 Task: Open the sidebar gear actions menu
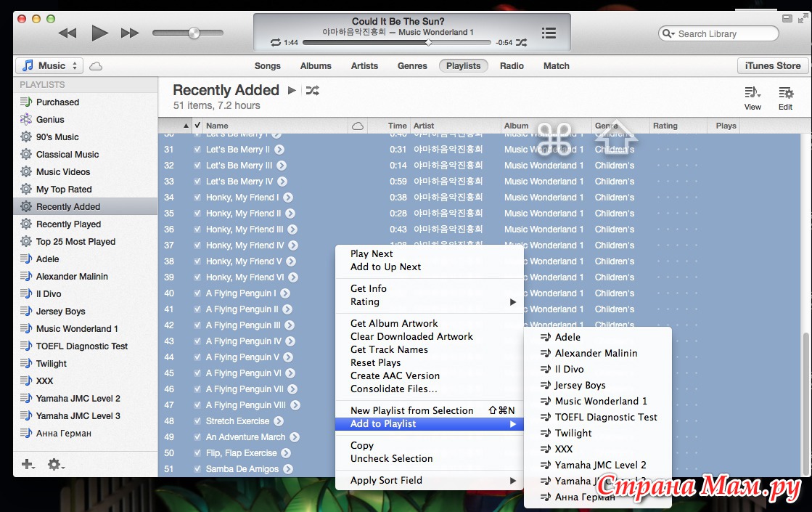pyautogui.click(x=56, y=464)
